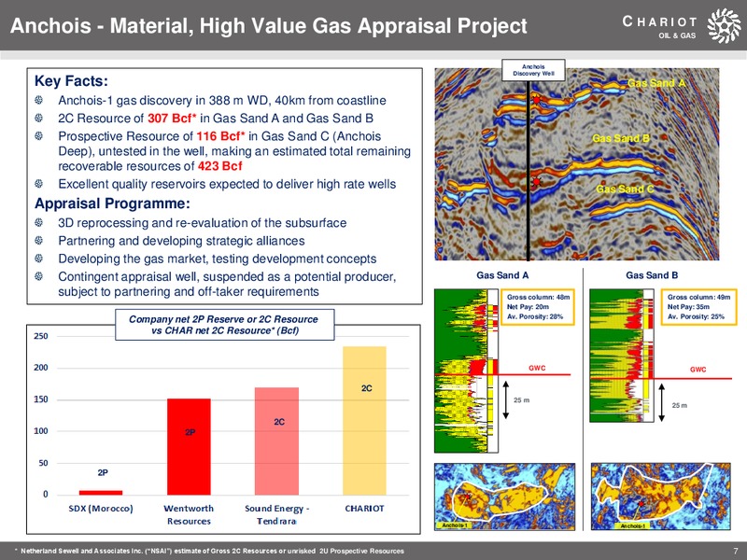747x560 pixels.
Task: Click the upper red well marker on seismic
Action: pos(536,100)
